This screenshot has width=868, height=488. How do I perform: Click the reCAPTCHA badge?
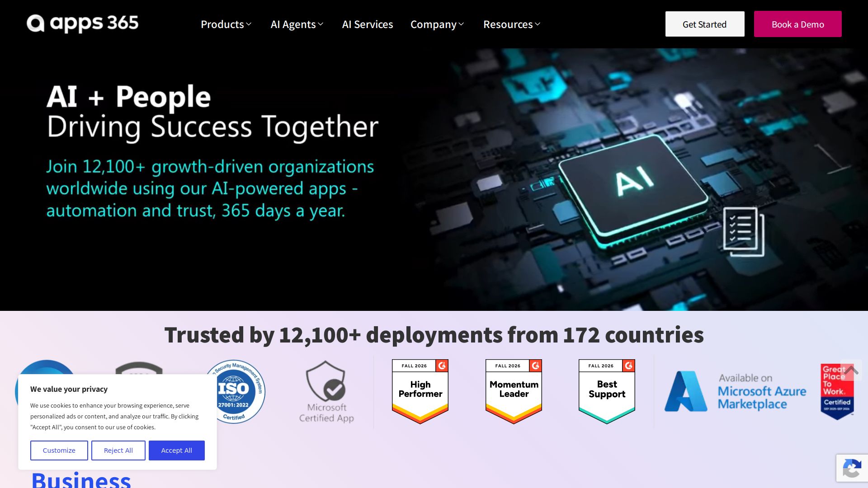click(x=852, y=468)
